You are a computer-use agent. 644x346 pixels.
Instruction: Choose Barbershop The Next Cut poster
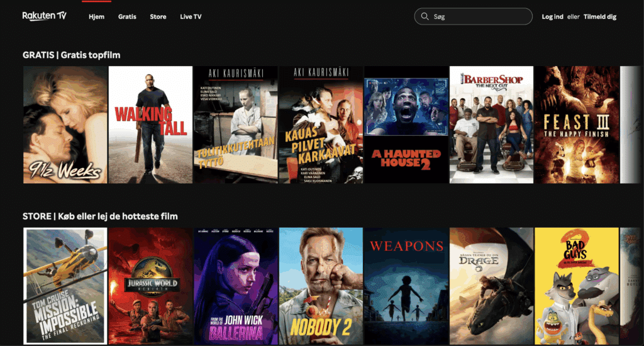(491, 125)
